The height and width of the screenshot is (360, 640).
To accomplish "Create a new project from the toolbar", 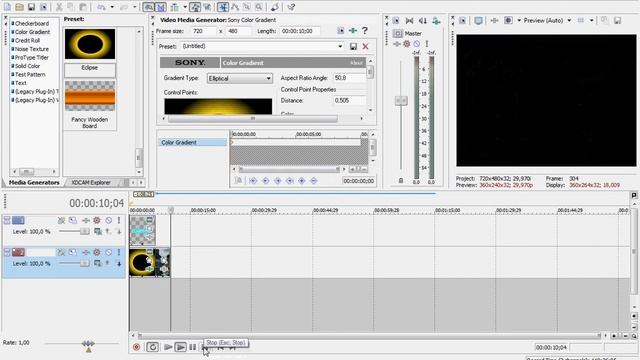I will [x=7, y=7].
